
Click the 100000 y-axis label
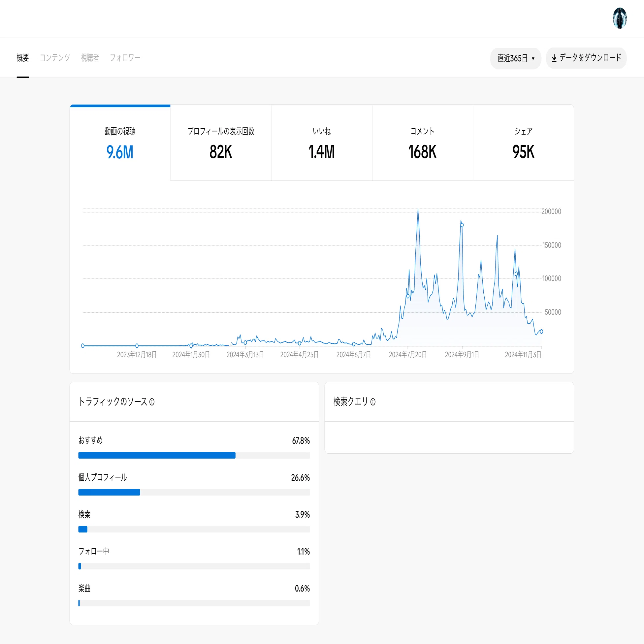(x=552, y=279)
